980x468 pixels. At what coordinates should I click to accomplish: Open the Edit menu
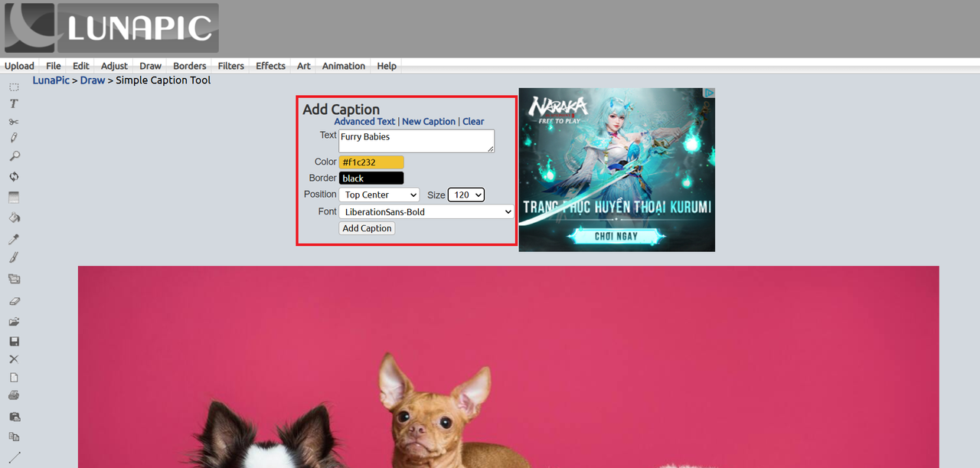[x=81, y=66]
